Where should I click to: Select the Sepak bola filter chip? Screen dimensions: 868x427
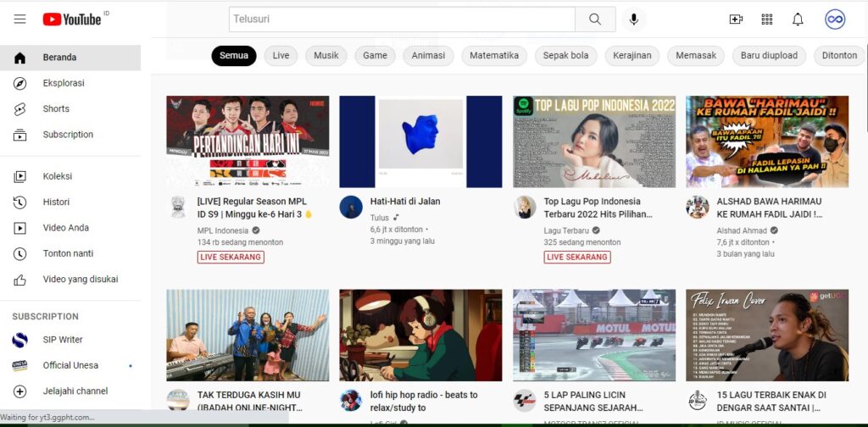[x=565, y=55]
